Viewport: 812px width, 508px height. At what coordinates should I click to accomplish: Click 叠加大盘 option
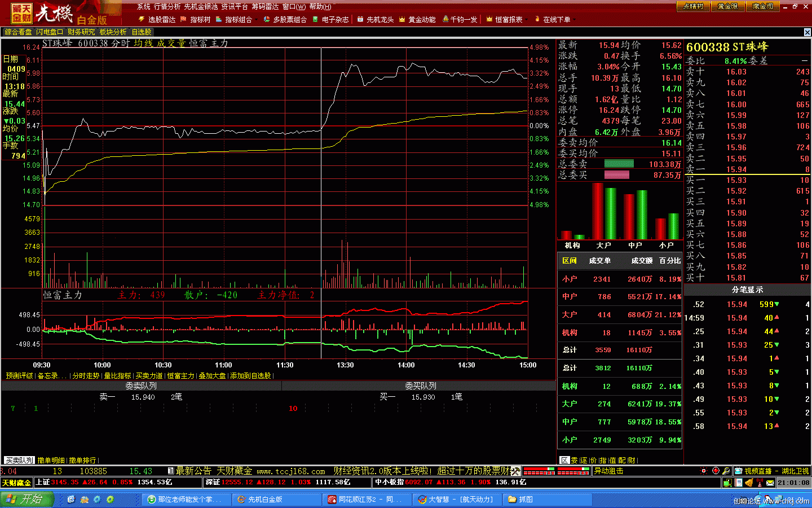click(212, 376)
